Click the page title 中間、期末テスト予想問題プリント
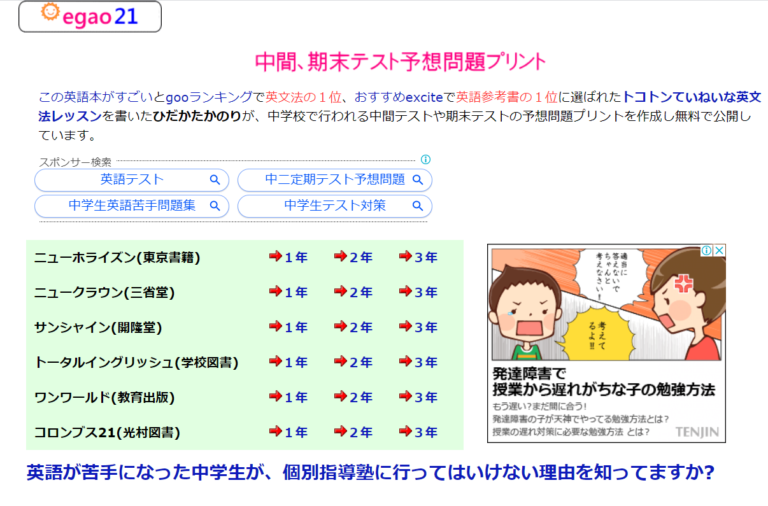 400,62
